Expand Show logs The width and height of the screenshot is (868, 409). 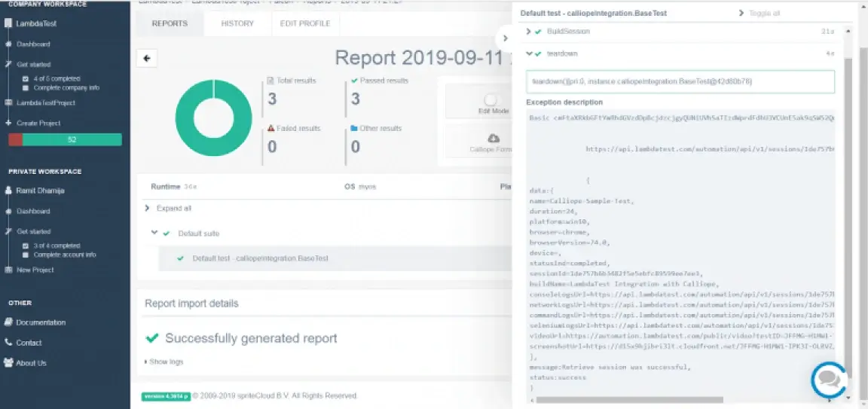click(164, 362)
